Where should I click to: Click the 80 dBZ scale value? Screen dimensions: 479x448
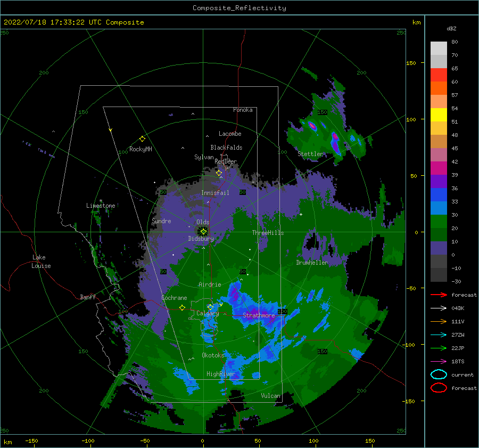pyautogui.click(x=455, y=42)
